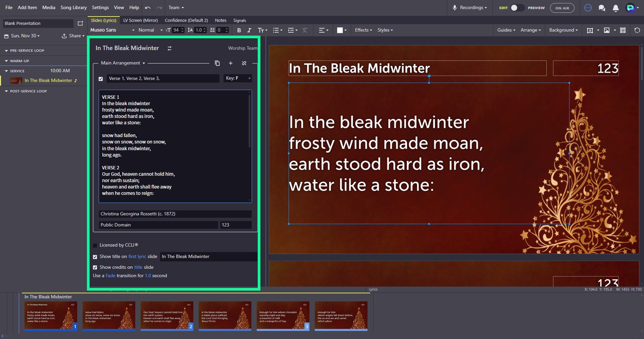Duplicate the Main Arrangement
Image resolution: width=644 pixels, height=339 pixels.
(x=217, y=63)
